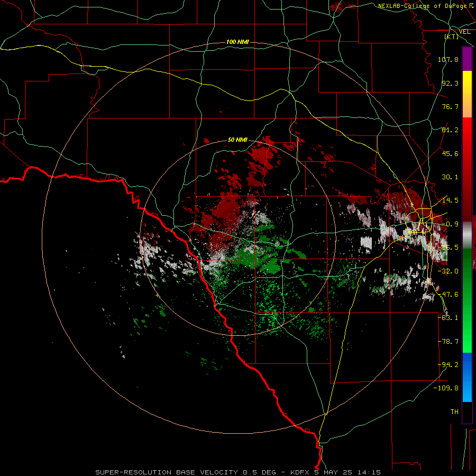
Task: Click the blue segment of the color bar
Action: (x=467, y=377)
